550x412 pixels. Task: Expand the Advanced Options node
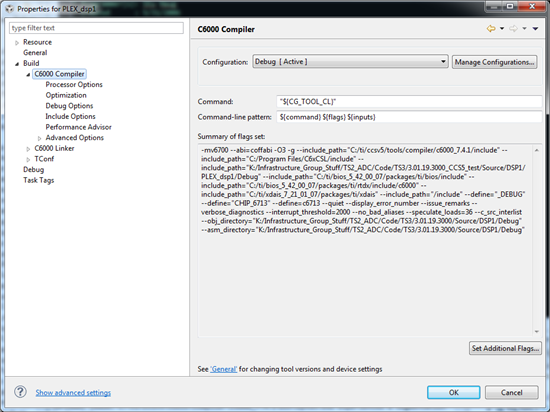[x=39, y=139]
